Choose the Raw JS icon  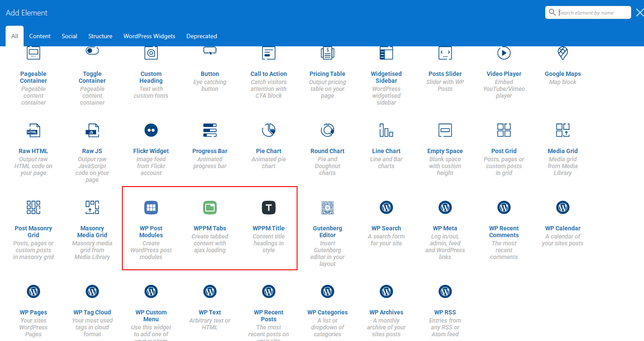pyautogui.click(x=92, y=130)
